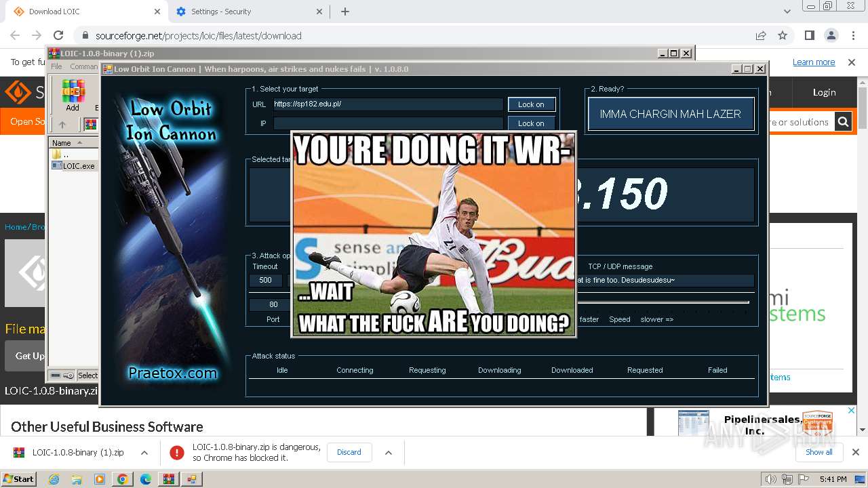Bookmark this page with the star
This screenshot has width=868, height=488.
click(x=783, y=35)
